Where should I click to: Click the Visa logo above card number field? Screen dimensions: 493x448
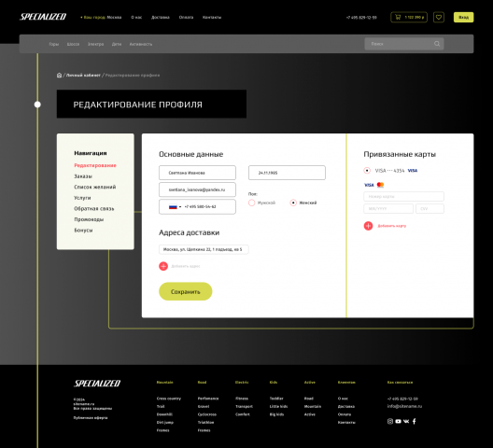[x=369, y=185]
